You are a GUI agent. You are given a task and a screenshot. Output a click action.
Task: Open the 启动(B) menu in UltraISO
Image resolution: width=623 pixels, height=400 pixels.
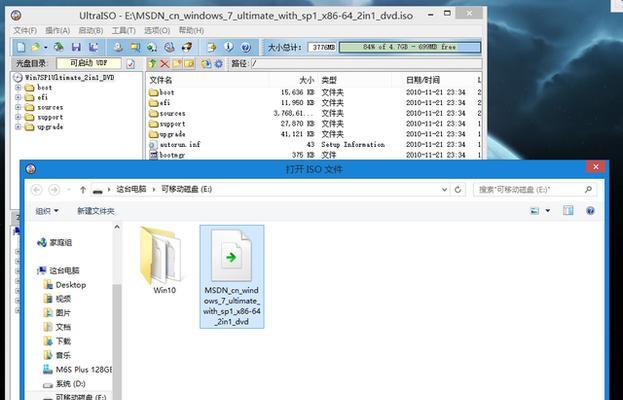click(91, 31)
